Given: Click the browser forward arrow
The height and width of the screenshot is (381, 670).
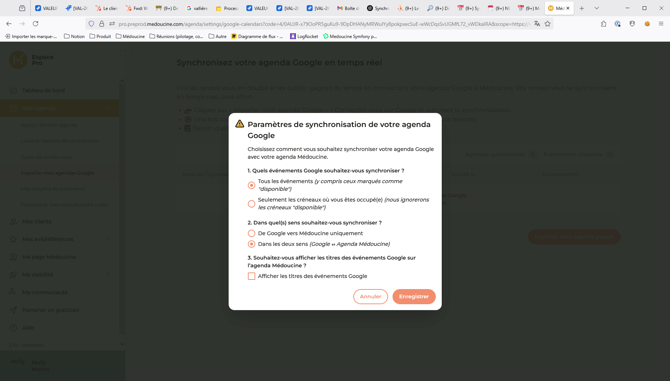Looking at the screenshot, I should [22, 24].
